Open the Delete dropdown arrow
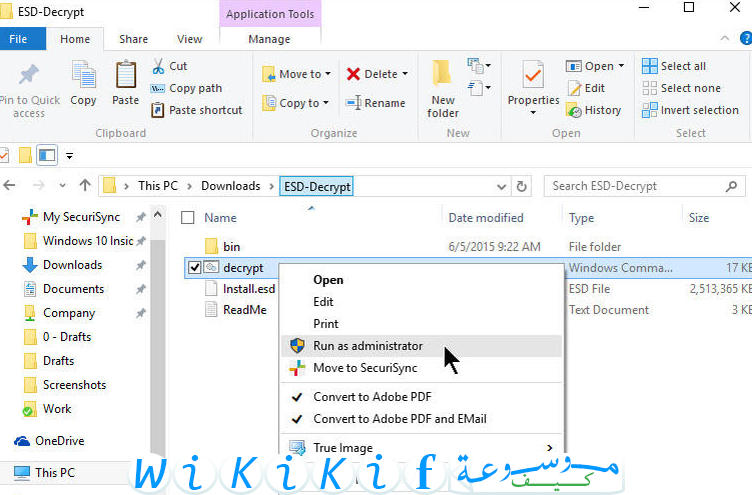 [405, 74]
